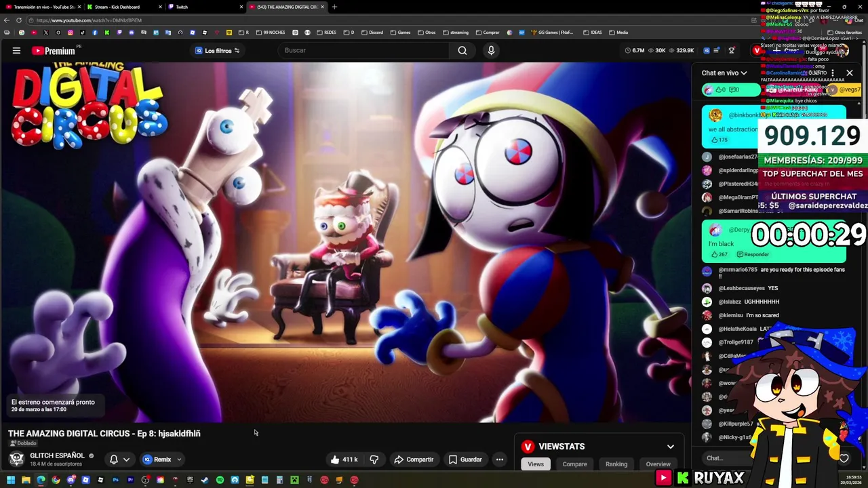Click Responder under the I'm black comment

pos(753,255)
